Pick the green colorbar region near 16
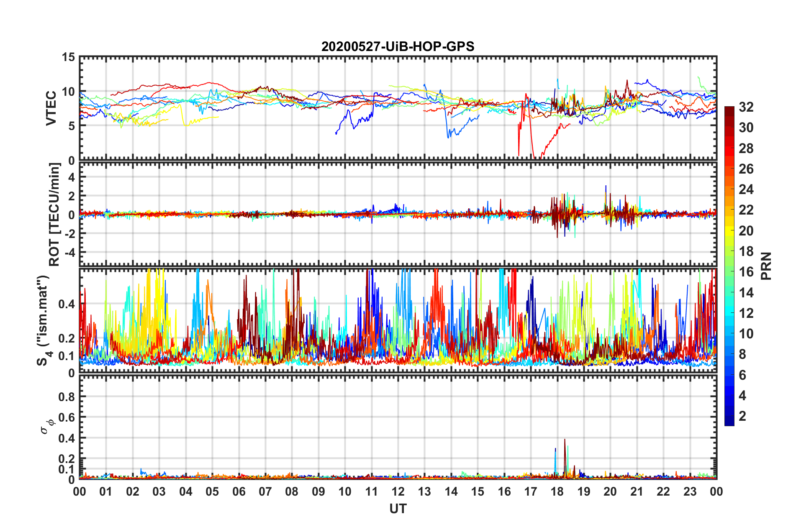The width and height of the screenshot is (796, 532). (x=729, y=272)
